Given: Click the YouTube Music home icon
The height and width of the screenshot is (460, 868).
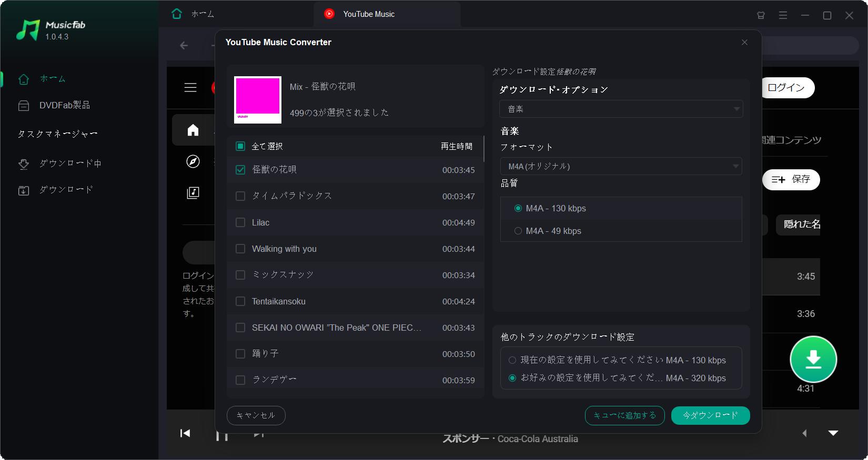Looking at the screenshot, I should tap(193, 130).
